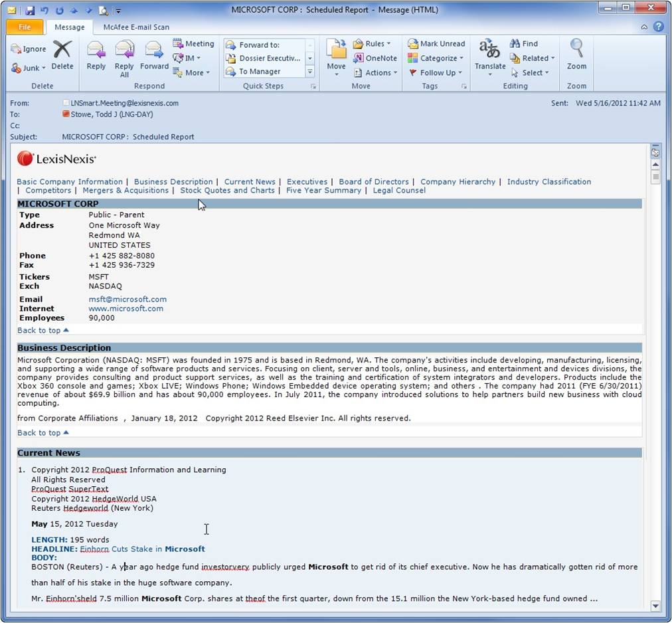Open Einhorn Cuts Stake headline link

pyautogui.click(x=142, y=549)
